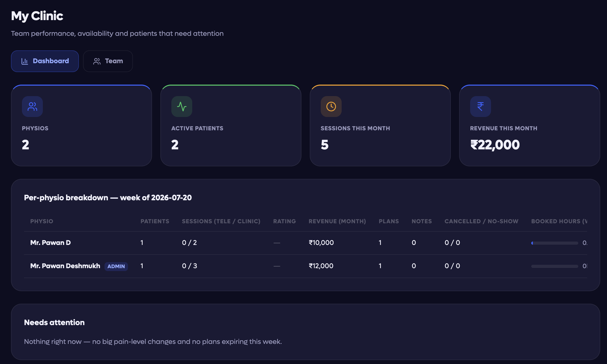Select the ADMIN badge next to Pawan Deshmukh
The width and height of the screenshot is (607, 364).
coord(116,266)
